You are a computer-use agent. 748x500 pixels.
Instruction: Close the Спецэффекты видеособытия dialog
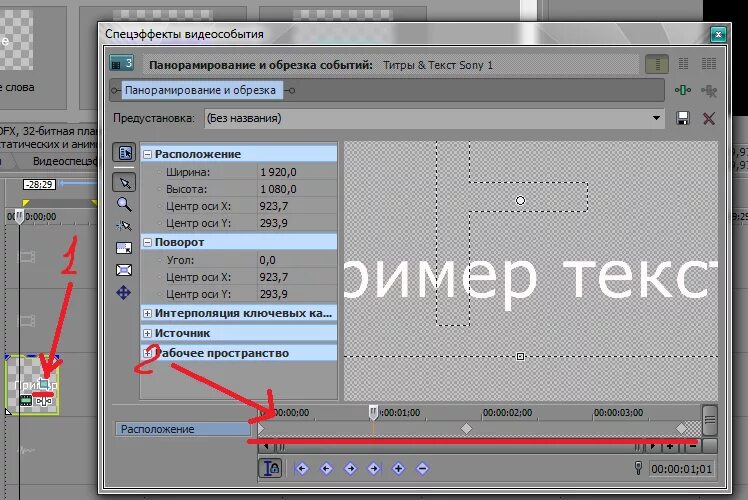pos(718,34)
